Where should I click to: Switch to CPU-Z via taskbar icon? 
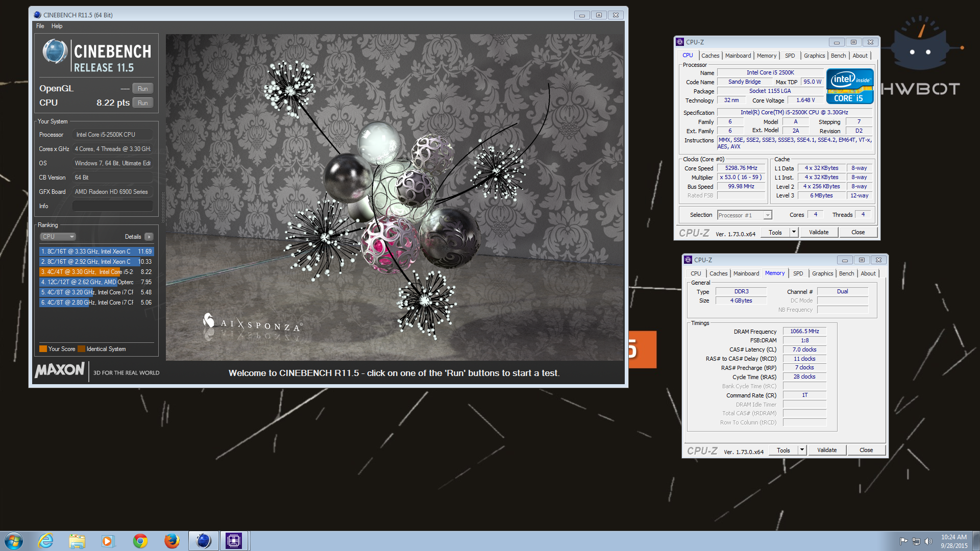(x=234, y=541)
